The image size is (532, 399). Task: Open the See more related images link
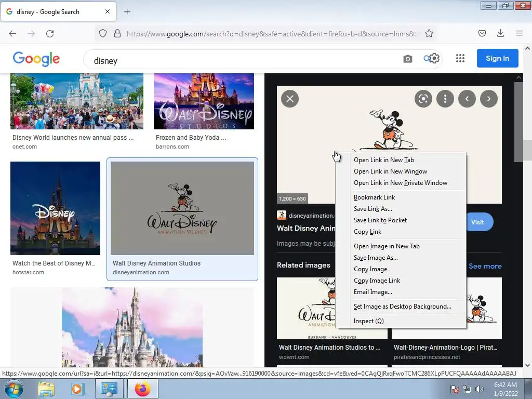(x=485, y=267)
